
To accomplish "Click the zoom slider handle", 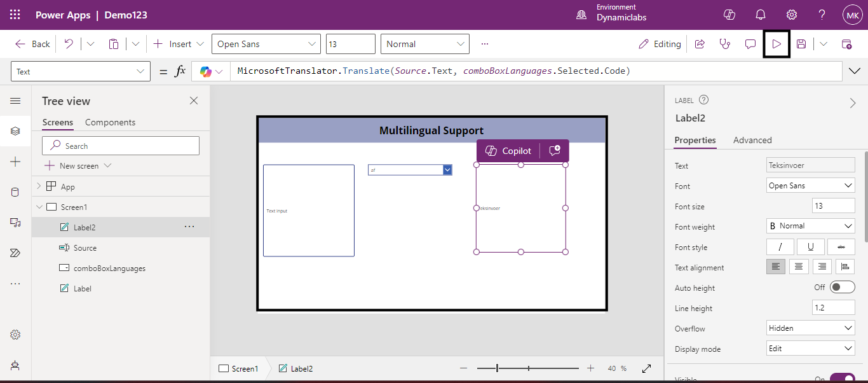I will click(x=497, y=368).
